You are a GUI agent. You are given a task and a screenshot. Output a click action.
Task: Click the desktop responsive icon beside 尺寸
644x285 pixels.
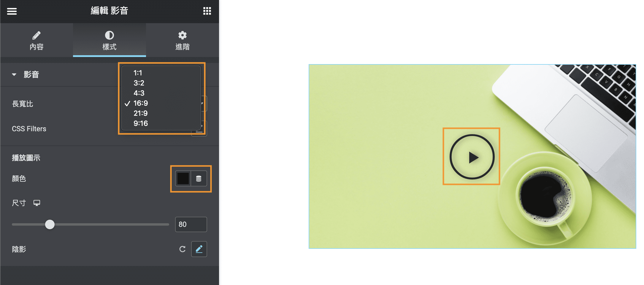pos(37,203)
